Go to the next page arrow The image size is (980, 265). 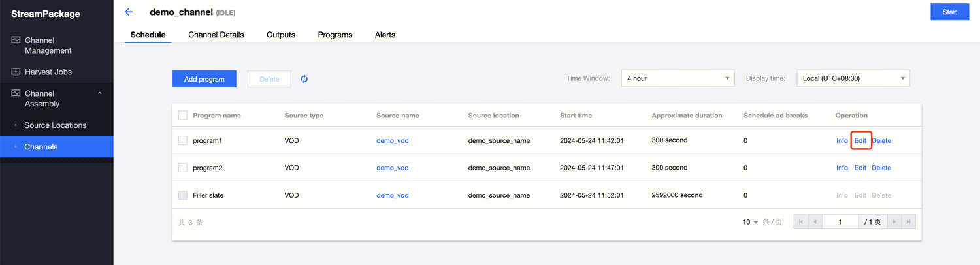click(894, 222)
